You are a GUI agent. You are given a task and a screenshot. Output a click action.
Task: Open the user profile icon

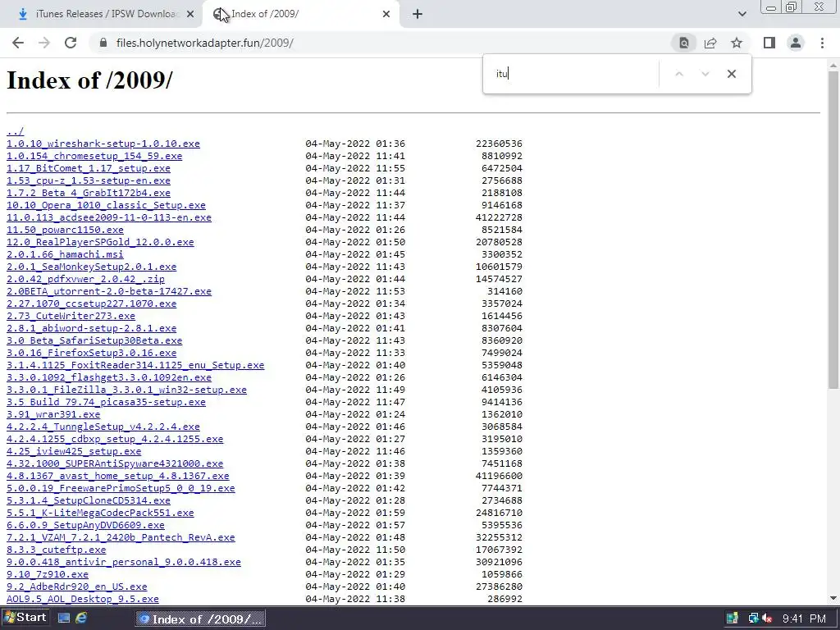[796, 43]
